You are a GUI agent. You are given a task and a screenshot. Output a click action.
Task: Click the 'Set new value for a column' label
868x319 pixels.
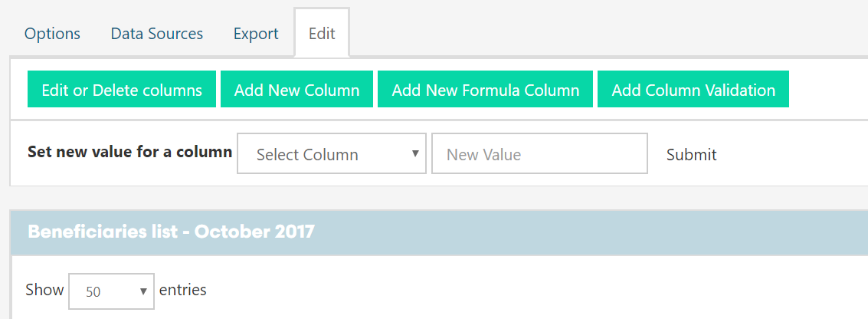coord(129,152)
